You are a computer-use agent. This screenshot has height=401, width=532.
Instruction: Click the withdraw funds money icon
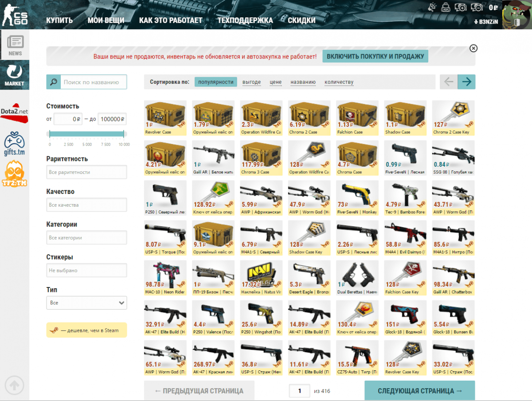point(477,7)
